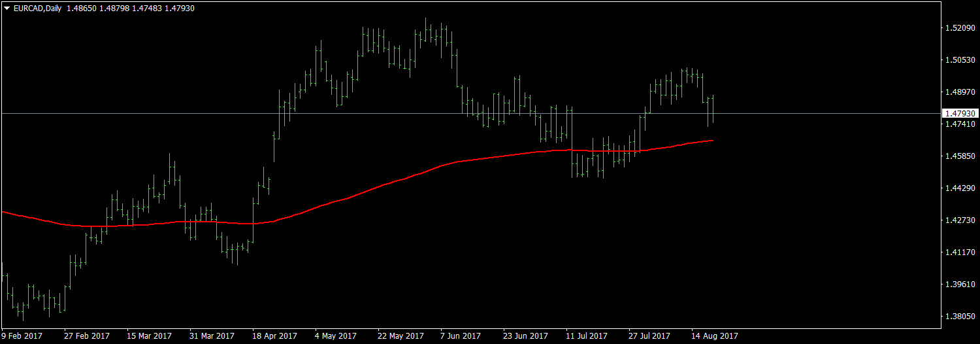Viewport: 980px width, 344px height.
Task: Click the 1.52090 price axis label
Action: point(960,28)
